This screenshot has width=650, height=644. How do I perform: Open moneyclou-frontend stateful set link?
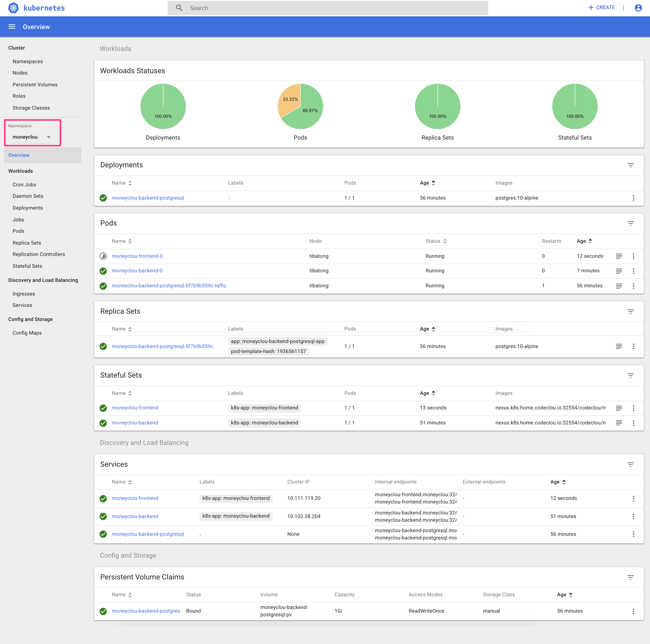coord(135,408)
